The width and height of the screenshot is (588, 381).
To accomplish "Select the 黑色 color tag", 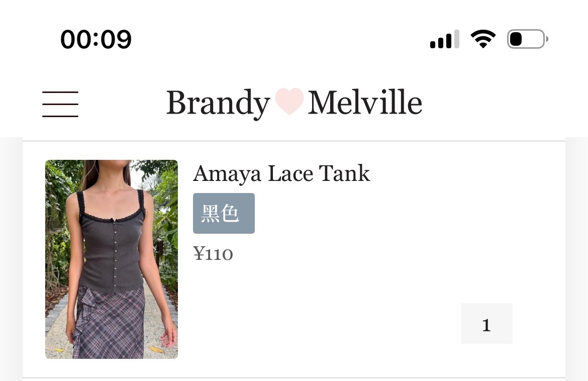I will tap(224, 214).
